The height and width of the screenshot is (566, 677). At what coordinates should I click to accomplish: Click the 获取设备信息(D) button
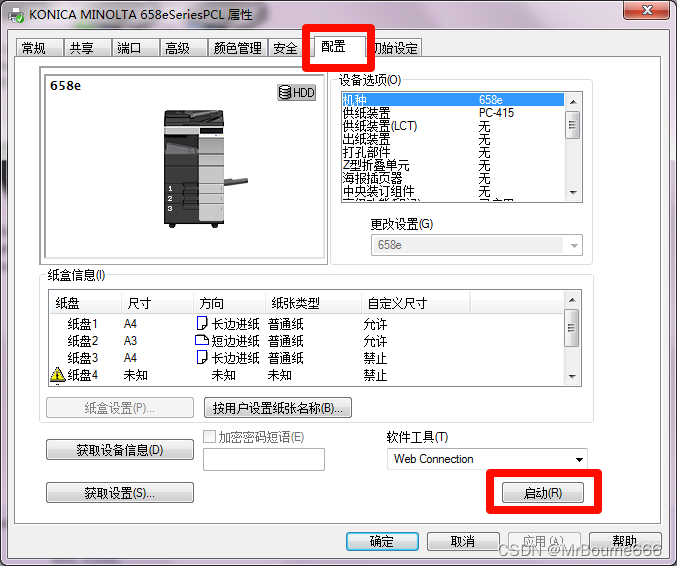tap(120, 450)
